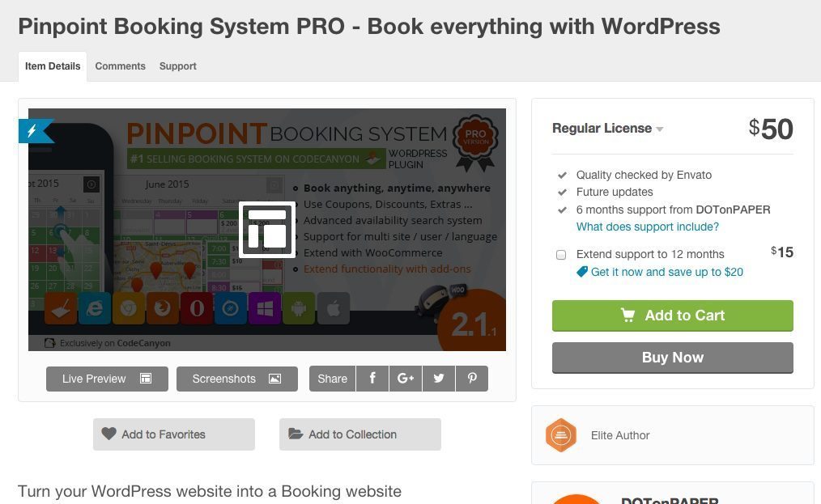Click the WordPress paintbrush icon in the banner

tap(60, 308)
